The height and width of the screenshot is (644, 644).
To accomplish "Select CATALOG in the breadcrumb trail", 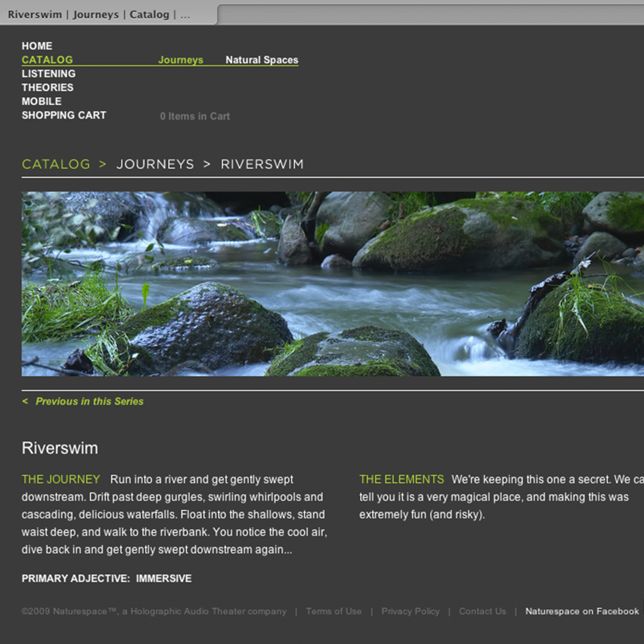I will [x=56, y=164].
